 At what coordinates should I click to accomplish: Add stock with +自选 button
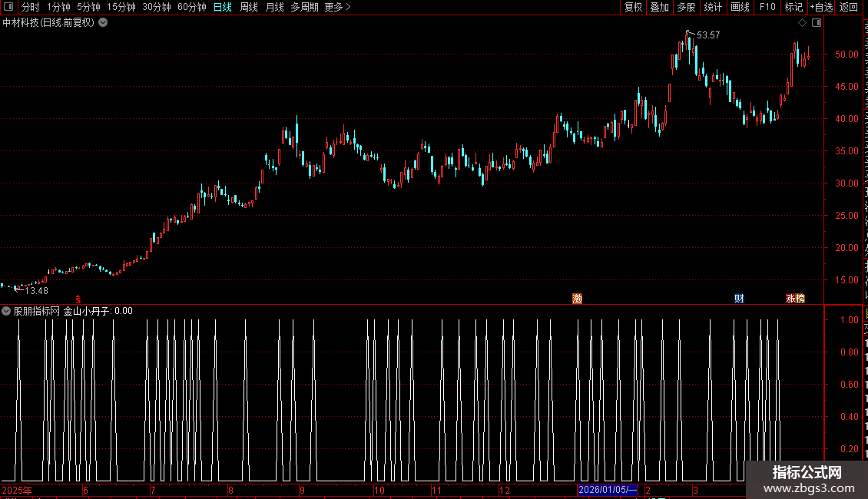point(821,7)
